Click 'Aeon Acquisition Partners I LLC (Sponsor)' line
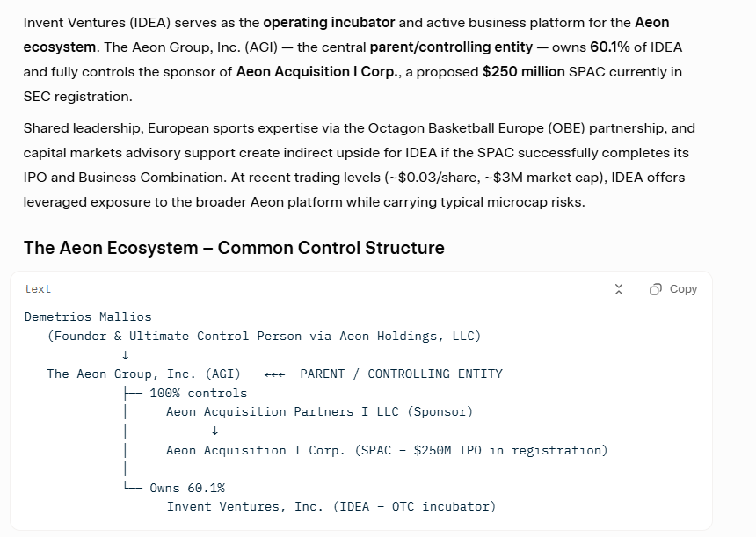This screenshot has height=537, width=756. [320, 411]
